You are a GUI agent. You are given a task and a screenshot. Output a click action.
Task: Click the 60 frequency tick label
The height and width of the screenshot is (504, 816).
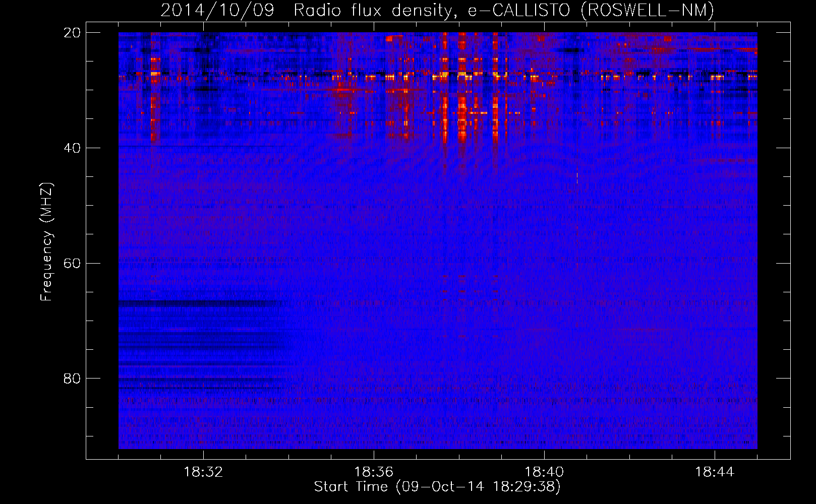(72, 264)
